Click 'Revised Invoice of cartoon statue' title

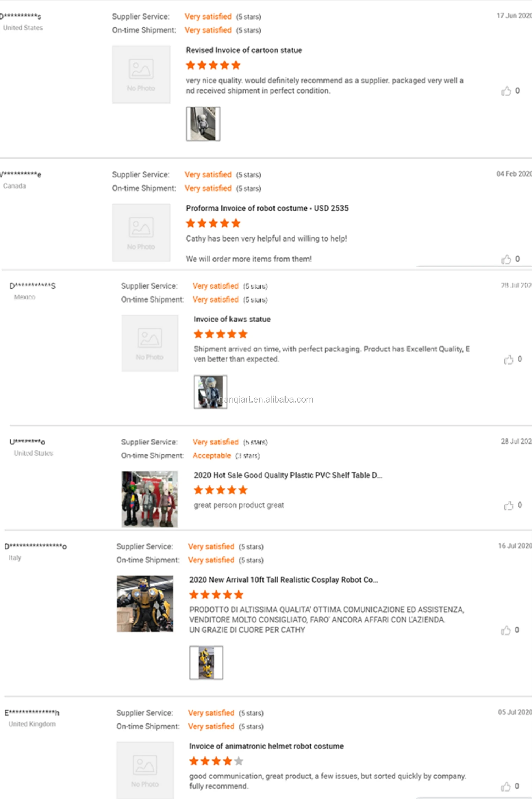[244, 50]
